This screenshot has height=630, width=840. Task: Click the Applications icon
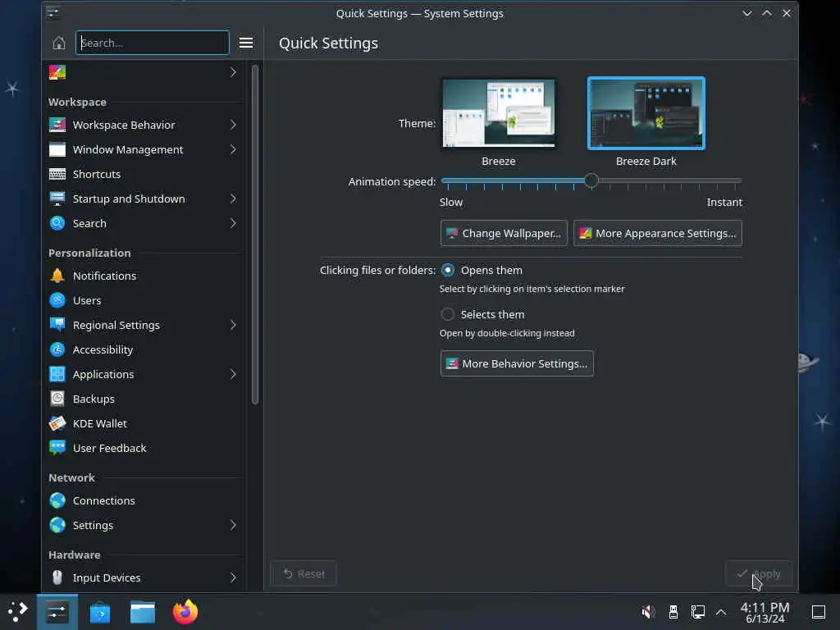pos(57,374)
